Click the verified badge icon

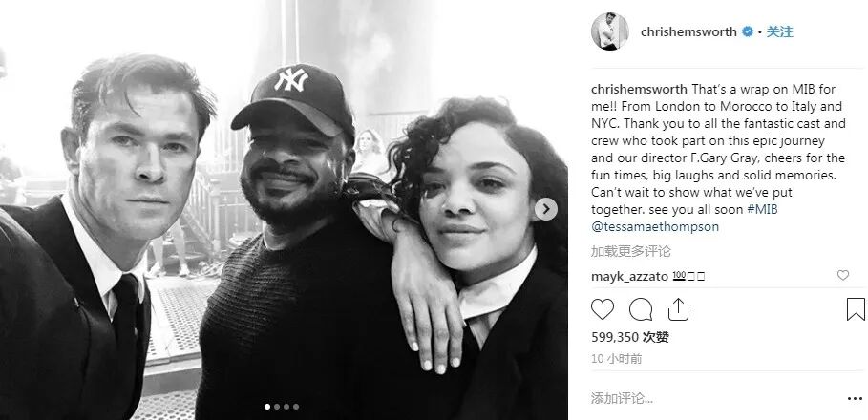748,32
